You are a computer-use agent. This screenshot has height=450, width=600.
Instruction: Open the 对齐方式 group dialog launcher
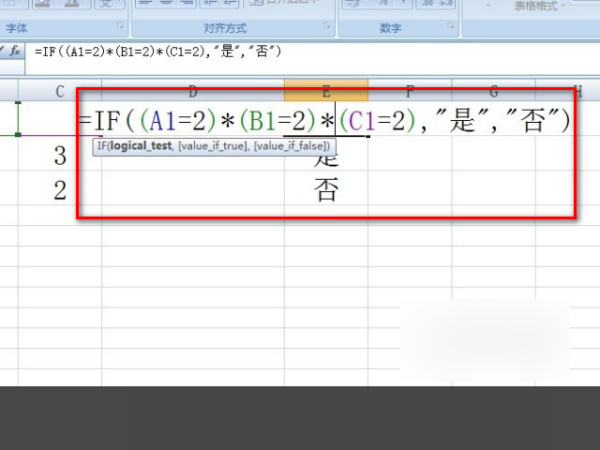[x=327, y=26]
